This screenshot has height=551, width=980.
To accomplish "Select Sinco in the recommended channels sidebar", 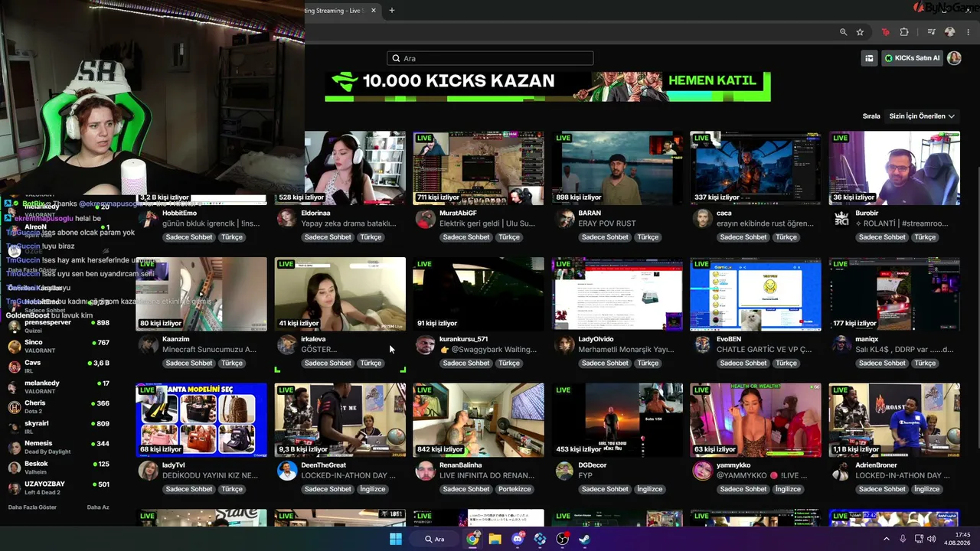I will point(59,346).
